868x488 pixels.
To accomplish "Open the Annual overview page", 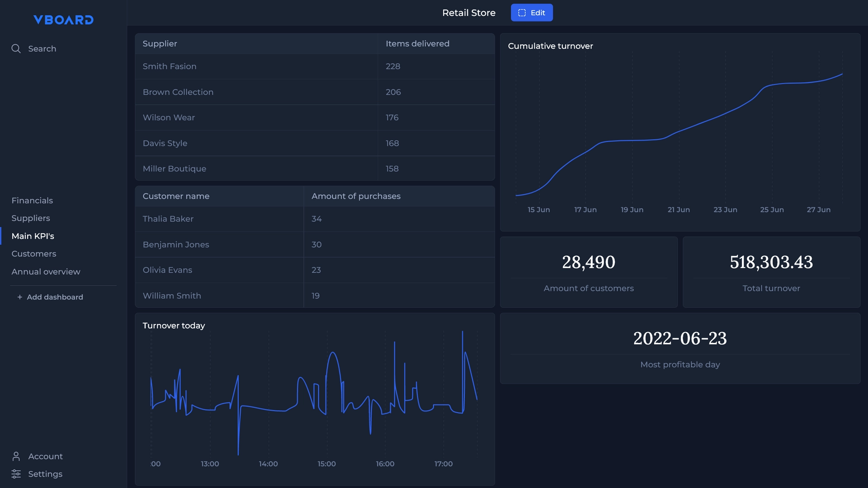I will tap(46, 272).
